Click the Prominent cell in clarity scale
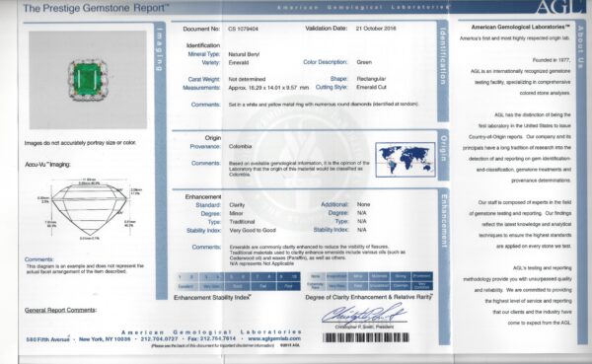Viewport: 592px width, 364px height. tap(421, 276)
